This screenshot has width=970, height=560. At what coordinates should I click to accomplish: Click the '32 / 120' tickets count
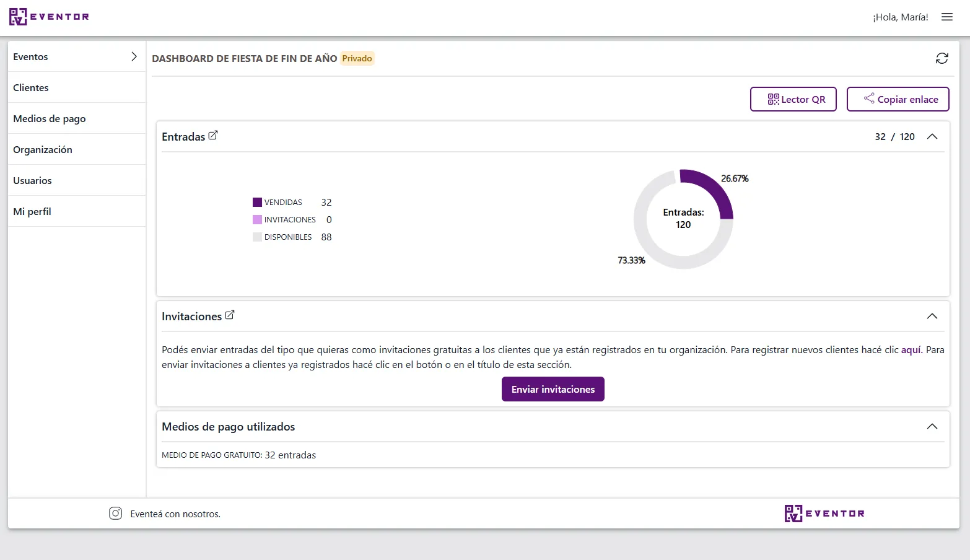coord(894,136)
